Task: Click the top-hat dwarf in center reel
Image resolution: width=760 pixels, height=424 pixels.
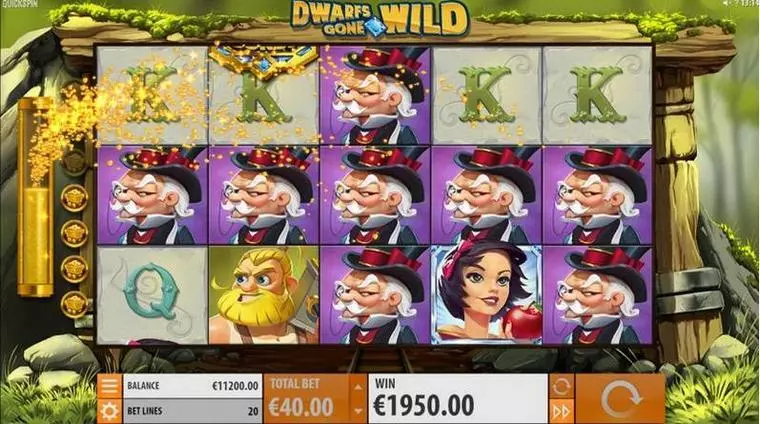Action: (375, 195)
